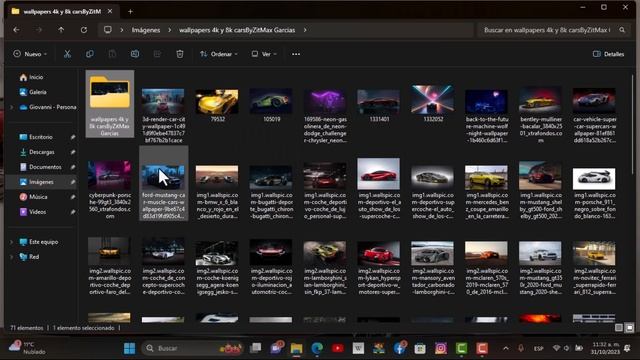
Task: Select the ford-mustang-car-muscle image
Action: [x=164, y=184]
